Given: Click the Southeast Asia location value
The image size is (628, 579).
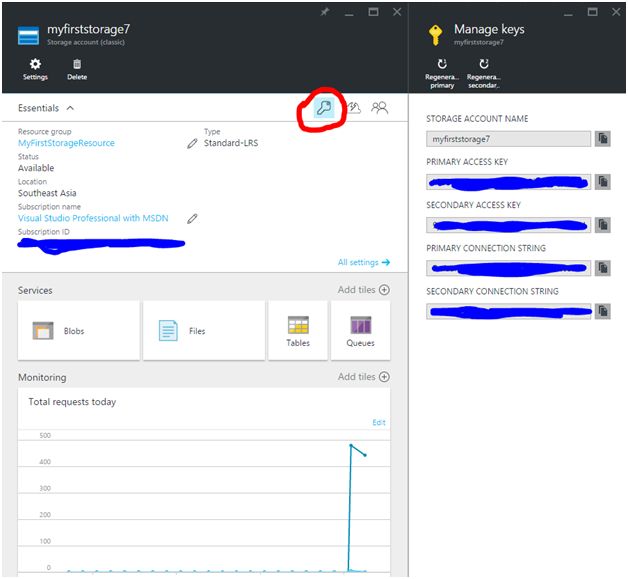Looking at the screenshot, I should 47,193.
